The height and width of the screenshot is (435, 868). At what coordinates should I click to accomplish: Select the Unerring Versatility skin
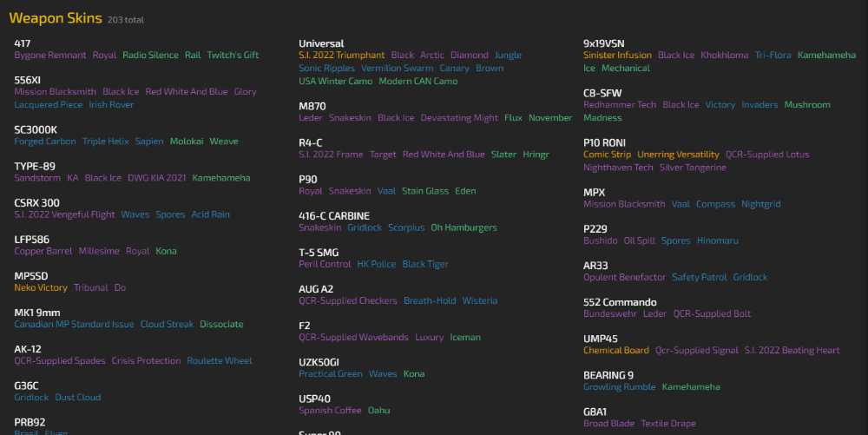(x=678, y=155)
